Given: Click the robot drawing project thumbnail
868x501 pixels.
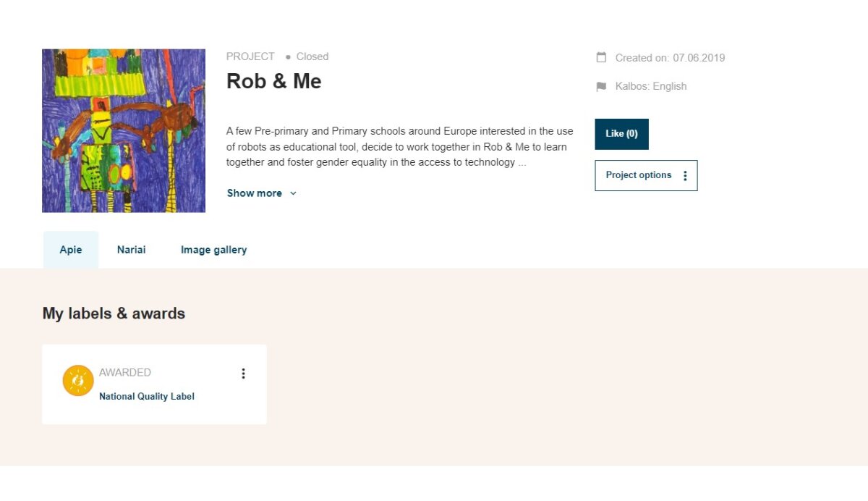Looking at the screenshot, I should pos(124,130).
